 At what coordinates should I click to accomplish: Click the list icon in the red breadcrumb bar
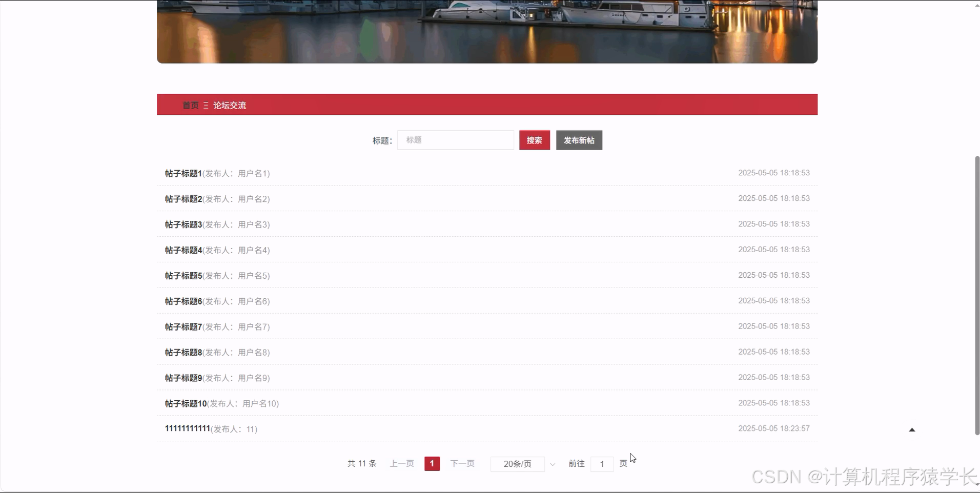(206, 105)
